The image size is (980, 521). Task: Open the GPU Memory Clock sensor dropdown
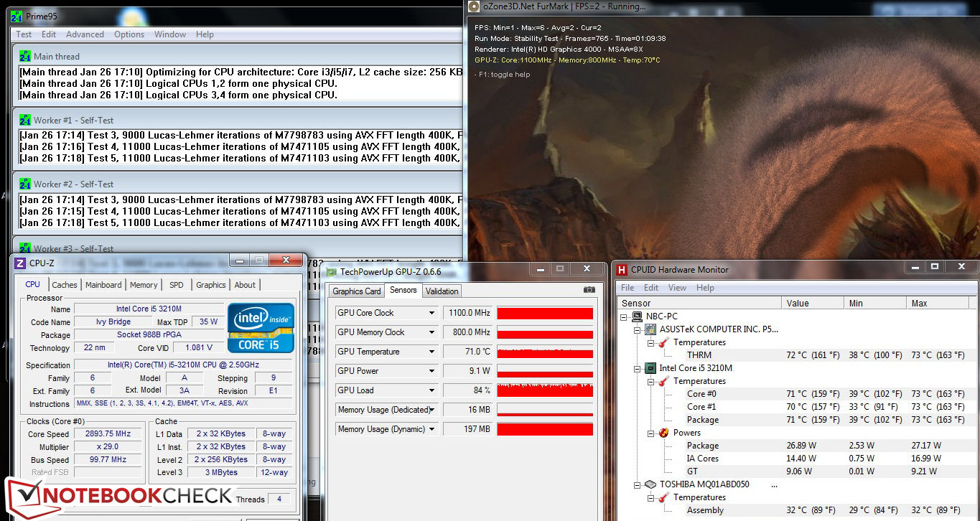click(x=432, y=332)
